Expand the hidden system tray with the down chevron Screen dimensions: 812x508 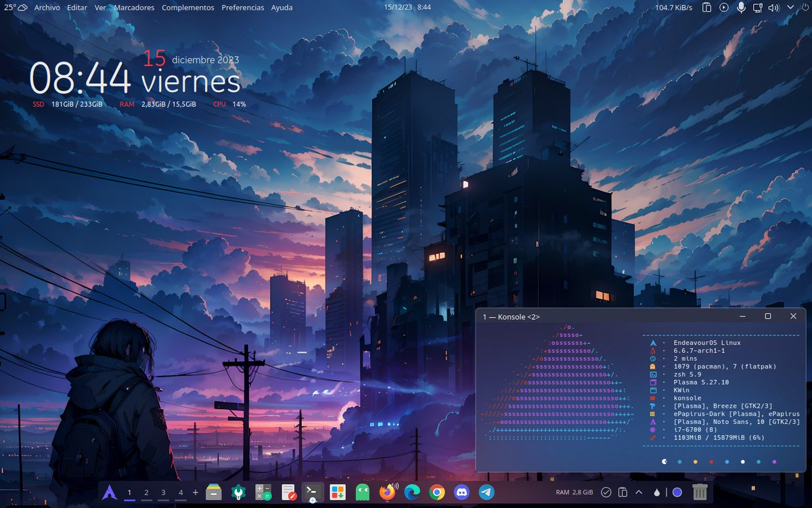790,7
